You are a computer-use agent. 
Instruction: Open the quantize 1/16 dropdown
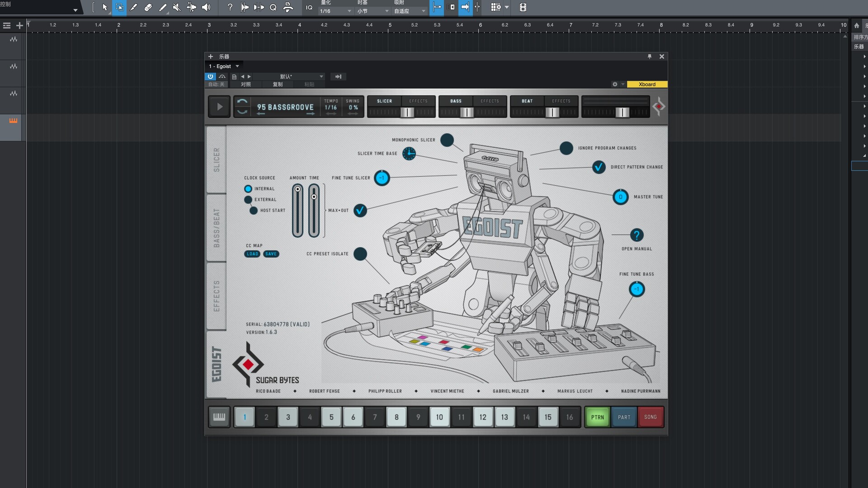tap(335, 11)
